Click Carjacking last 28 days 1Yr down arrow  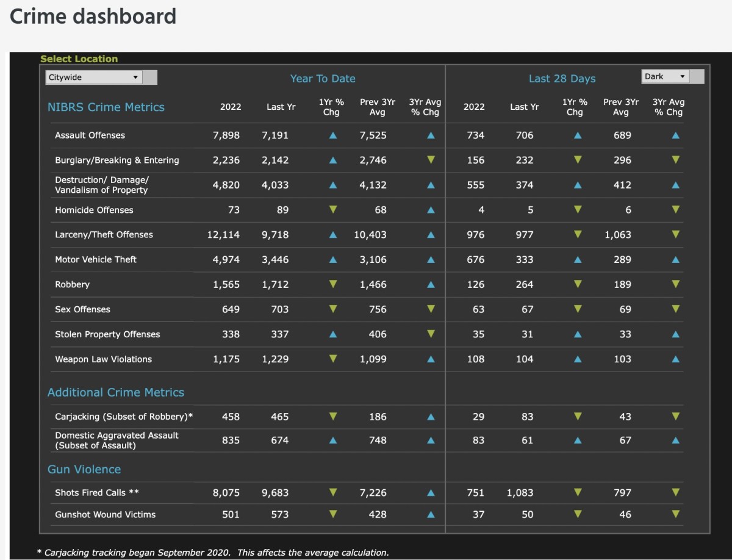(x=577, y=417)
